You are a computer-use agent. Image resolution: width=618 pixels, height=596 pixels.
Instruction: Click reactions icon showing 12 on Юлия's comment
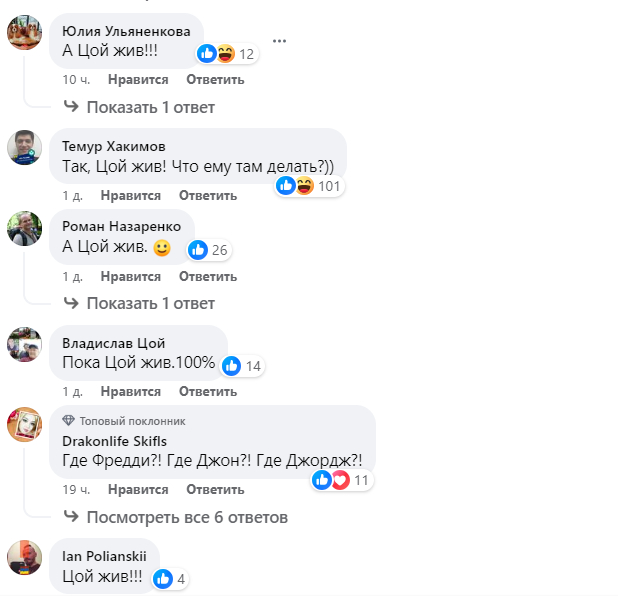(227, 53)
